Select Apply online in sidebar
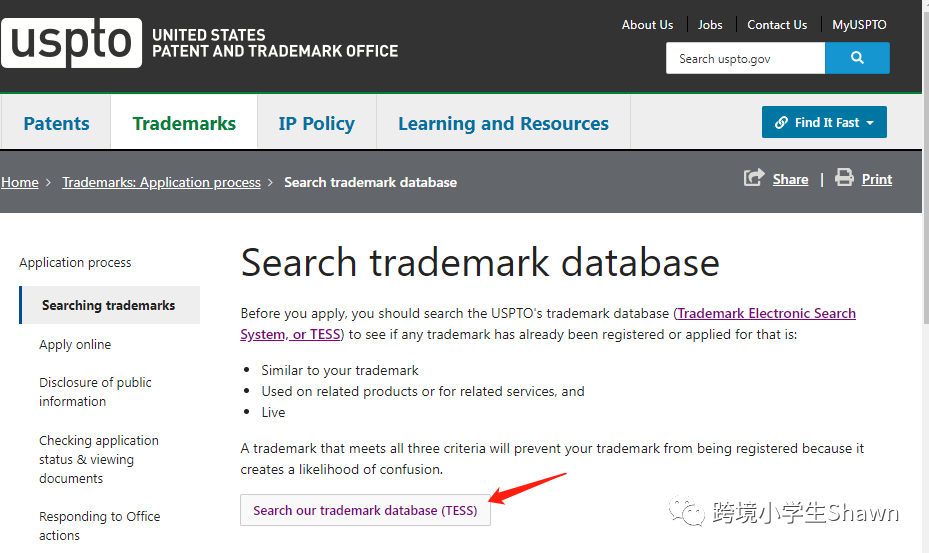Viewport: 929px width, 553px height. click(75, 344)
